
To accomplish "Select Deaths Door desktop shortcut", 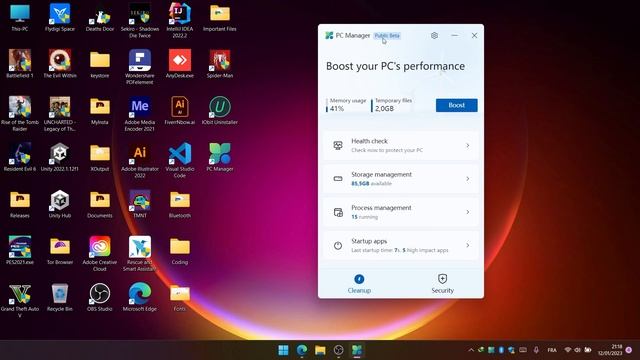I will point(100,18).
